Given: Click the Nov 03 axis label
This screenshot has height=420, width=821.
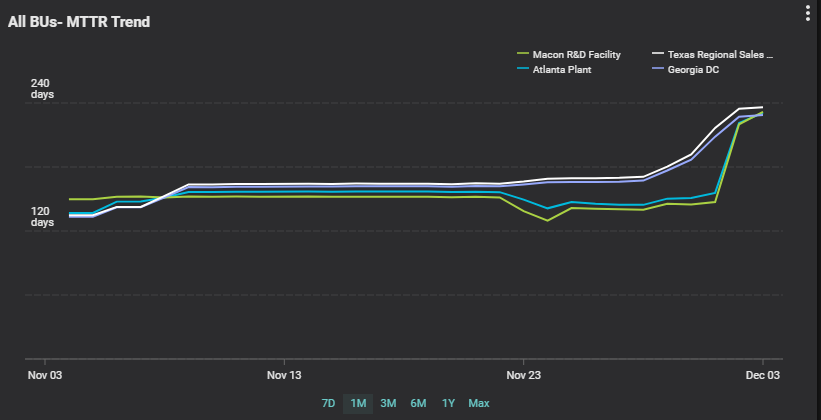Looking at the screenshot, I should click(45, 375).
